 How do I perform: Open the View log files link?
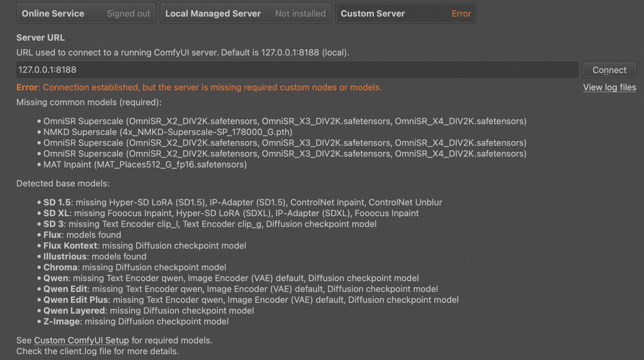pyautogui.click(x=609, y=87)
